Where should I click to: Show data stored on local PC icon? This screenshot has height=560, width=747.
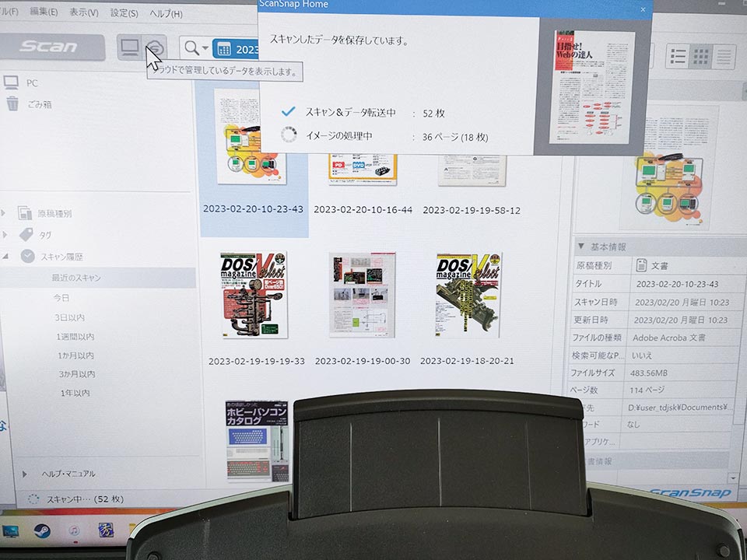coord(129,48)
